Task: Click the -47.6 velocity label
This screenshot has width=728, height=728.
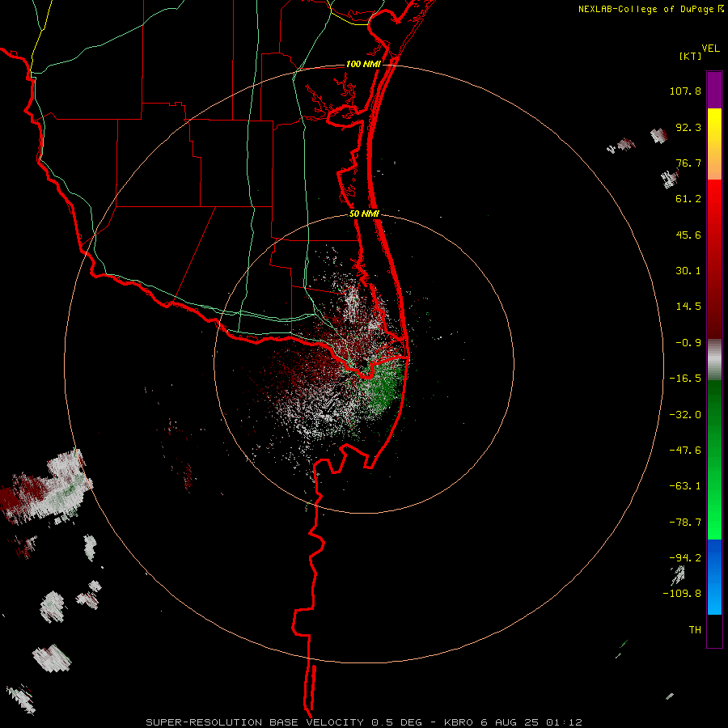Action: 685,451
